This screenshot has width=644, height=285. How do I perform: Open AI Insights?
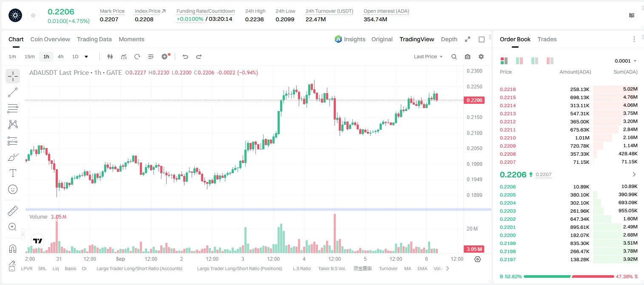coord(350,39)
